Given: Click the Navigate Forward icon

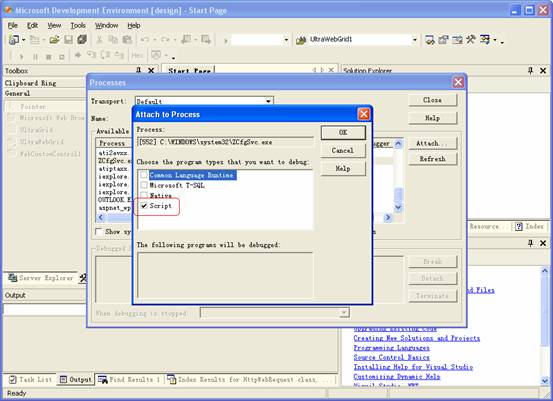Looking at the screenshot, I should pos(206,40).
